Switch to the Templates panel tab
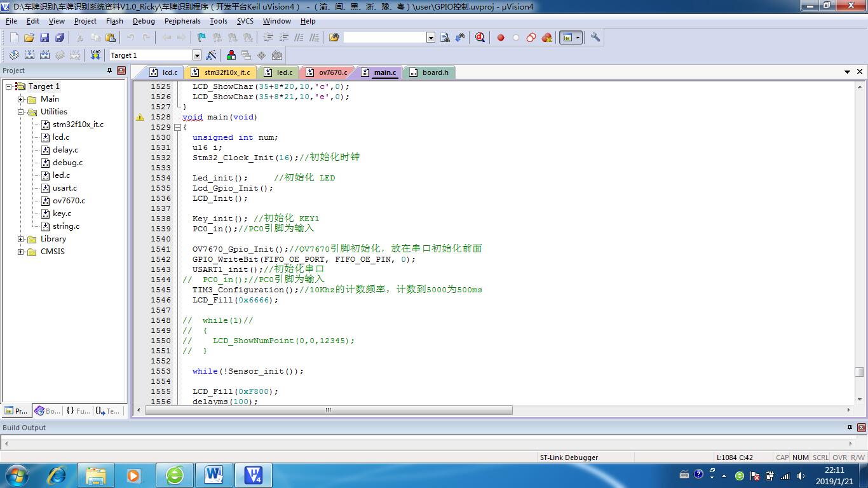 point(107,411)
